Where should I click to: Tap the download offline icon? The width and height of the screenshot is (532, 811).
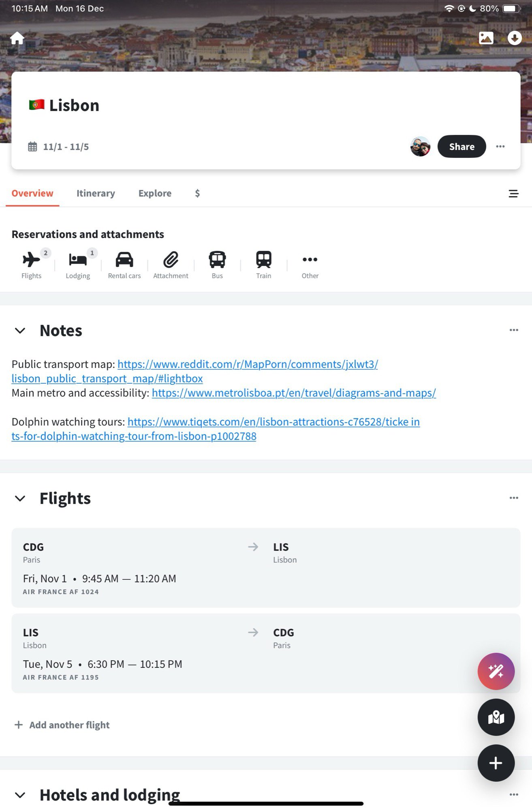point(515,38)
